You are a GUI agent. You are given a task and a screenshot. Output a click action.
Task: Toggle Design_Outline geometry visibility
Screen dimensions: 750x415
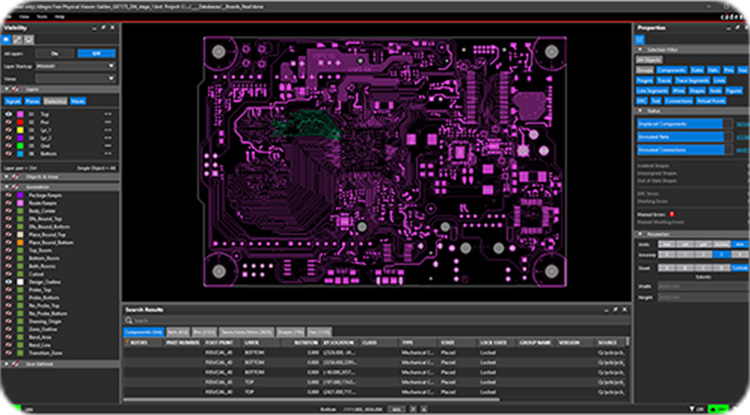(9, 284)
